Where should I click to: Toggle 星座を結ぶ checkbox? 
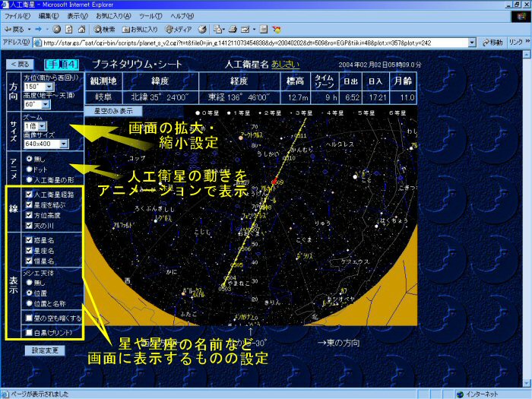[29, 205]
